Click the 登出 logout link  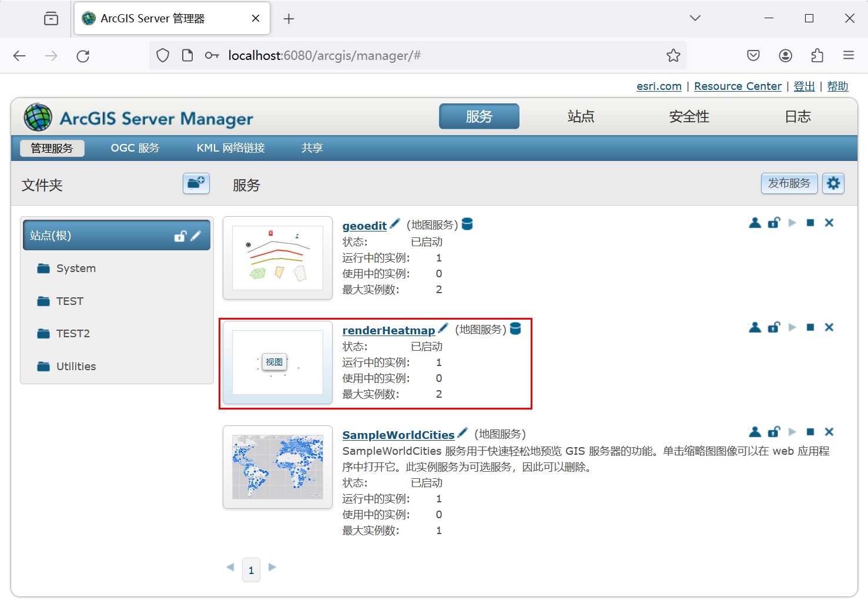pyautogui.click(x=804, y=86)
